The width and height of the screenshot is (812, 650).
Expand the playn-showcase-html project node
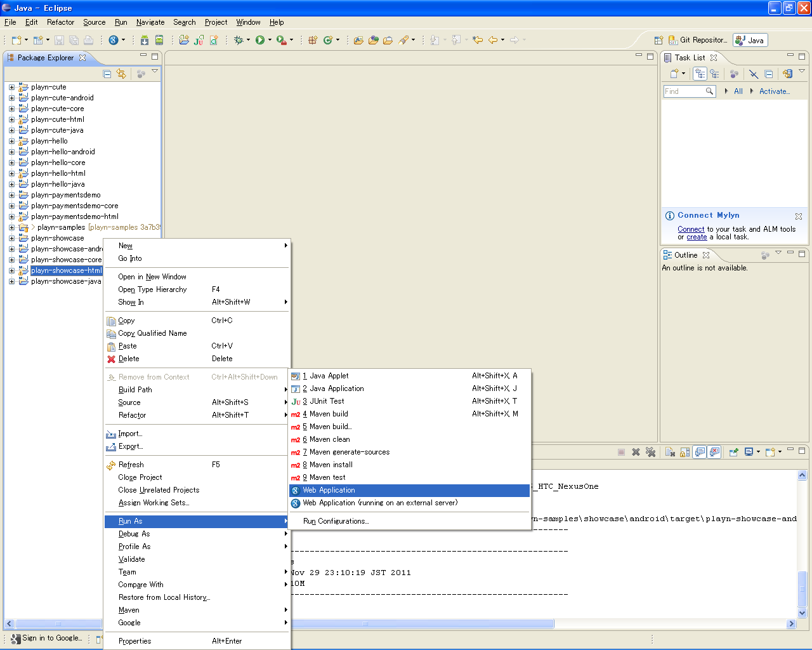(11, 270)
